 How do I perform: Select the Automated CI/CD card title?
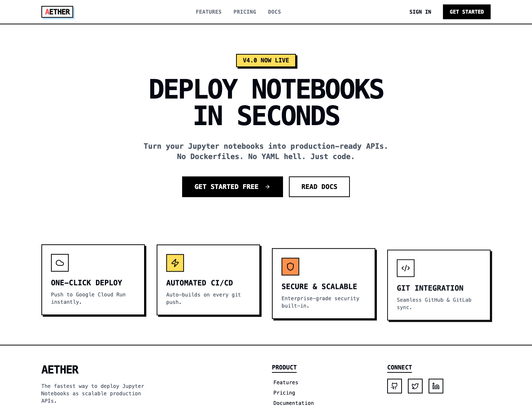coord(199,283)
